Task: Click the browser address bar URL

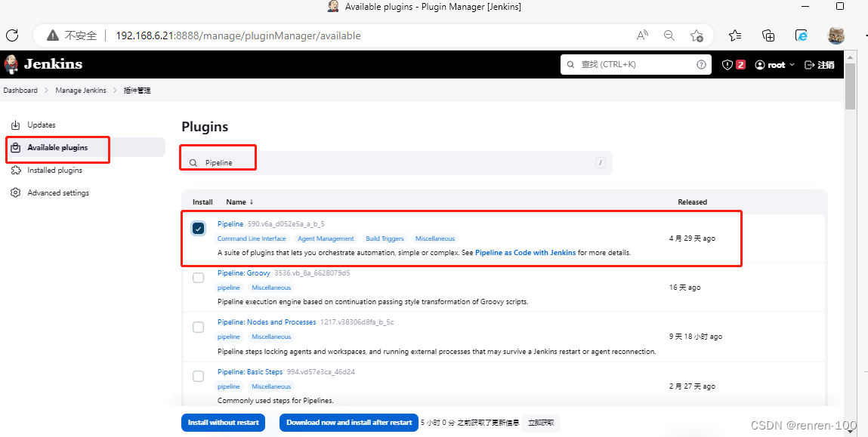Action: tap(238, 36)
